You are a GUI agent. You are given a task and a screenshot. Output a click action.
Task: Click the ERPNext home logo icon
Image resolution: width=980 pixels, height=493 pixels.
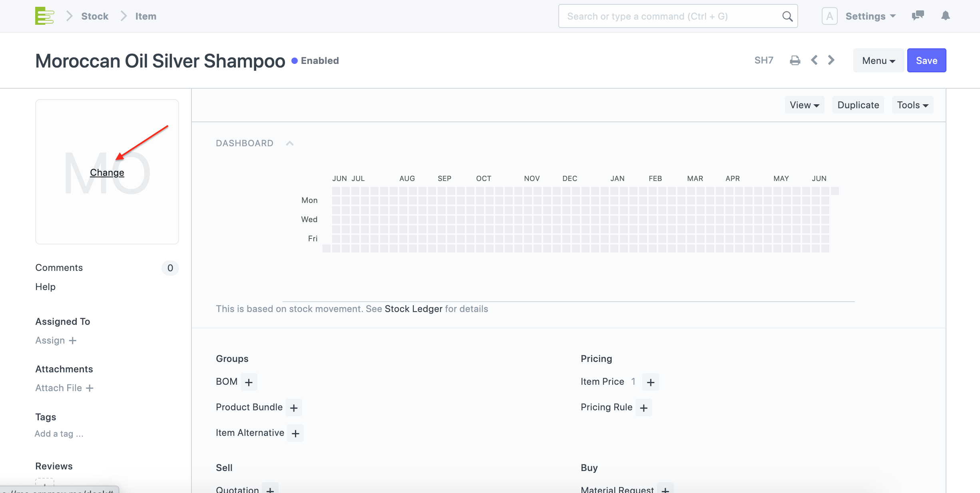click(44, 16)
